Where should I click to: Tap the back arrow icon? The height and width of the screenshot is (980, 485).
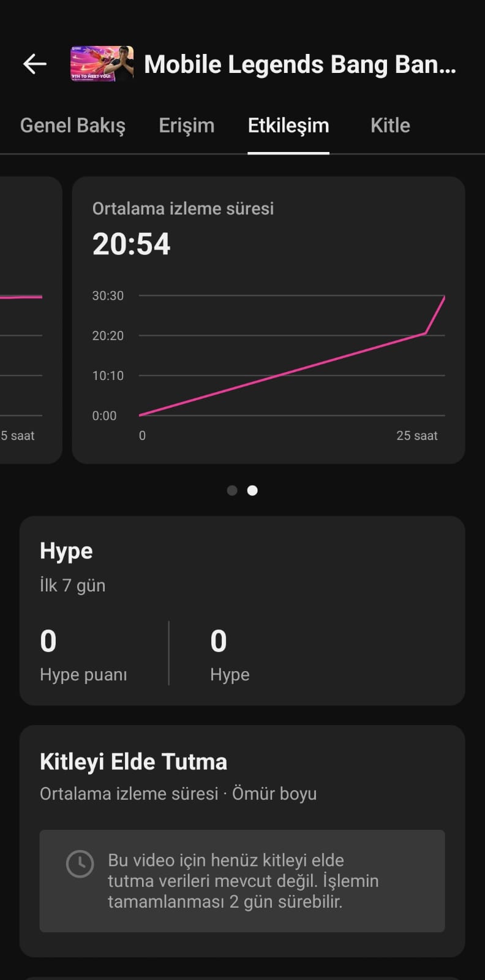point(35,64)
